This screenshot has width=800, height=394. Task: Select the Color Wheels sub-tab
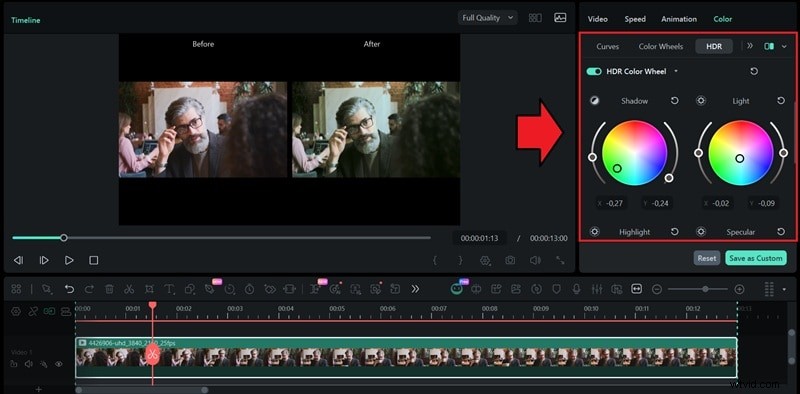(661, 46)
